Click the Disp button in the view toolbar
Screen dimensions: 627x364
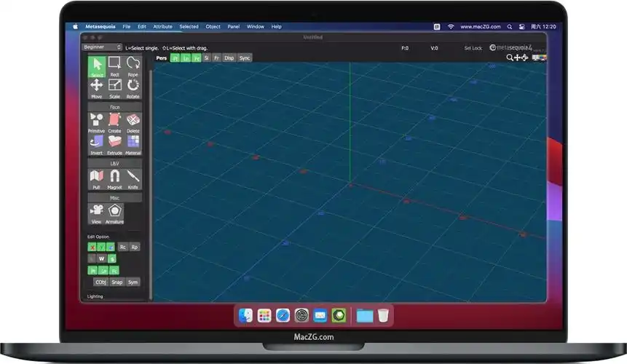(229, 58)
